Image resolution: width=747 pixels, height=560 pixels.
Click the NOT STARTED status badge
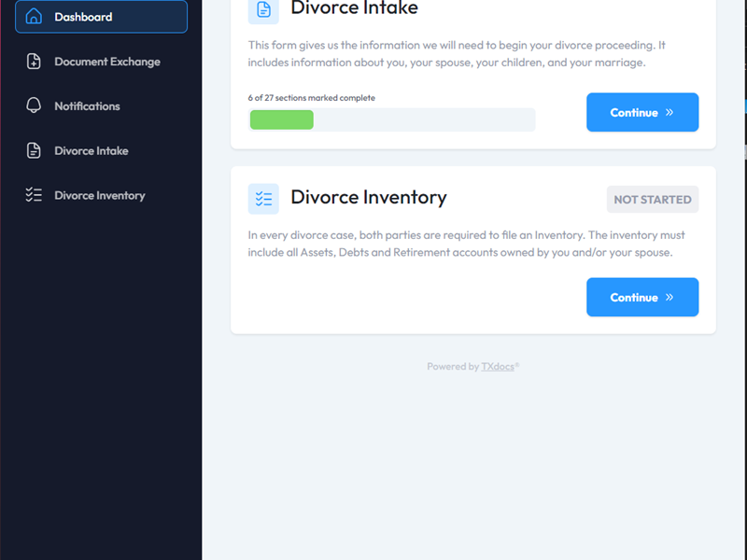[653, 200]
